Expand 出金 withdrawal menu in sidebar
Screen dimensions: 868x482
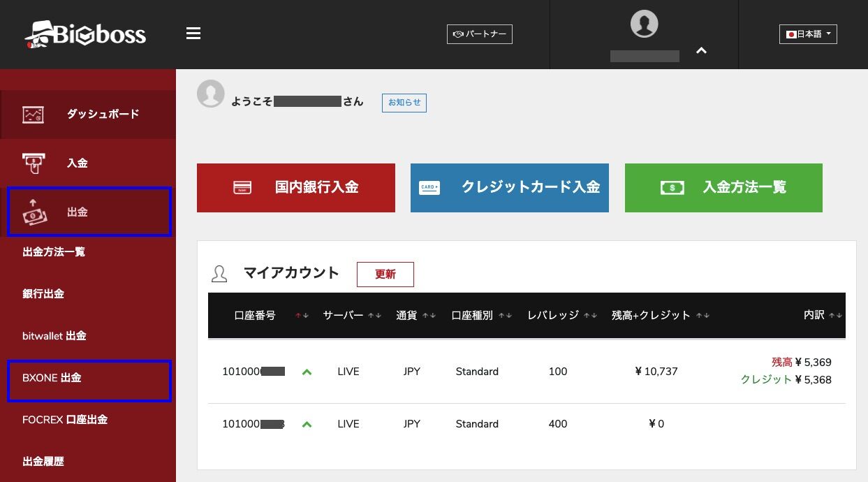89,212
